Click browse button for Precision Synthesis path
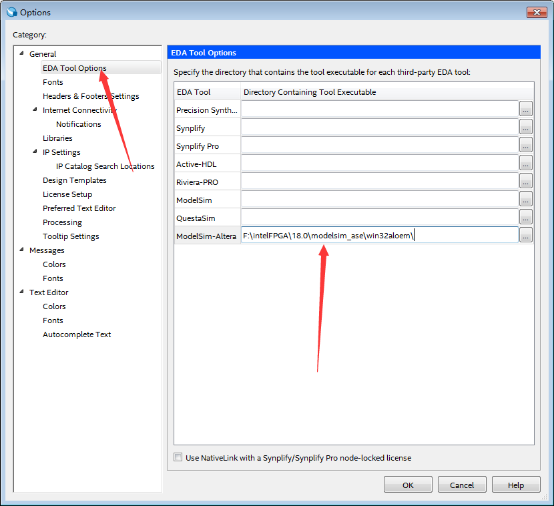This screenshot has width=554, height=506. [525, 110]
